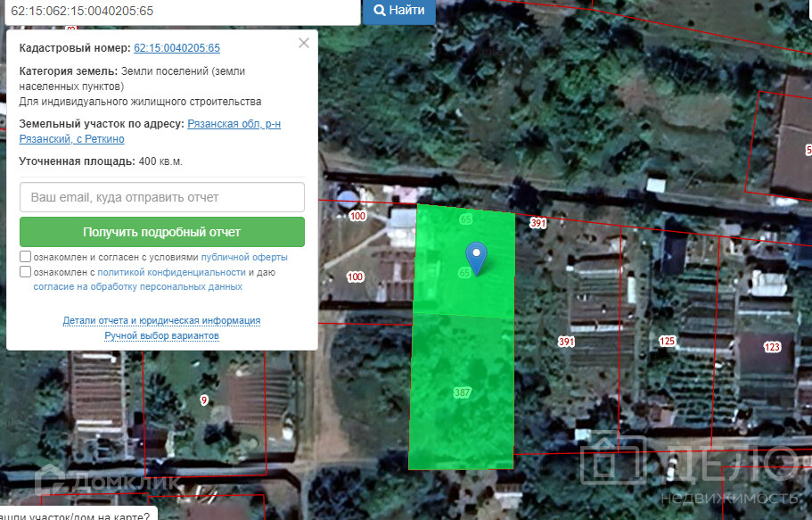Viewport: 812px width, 520px height.
Task: Open cadastral number link 62:15:0040205:65
Action: pos(176,48)
